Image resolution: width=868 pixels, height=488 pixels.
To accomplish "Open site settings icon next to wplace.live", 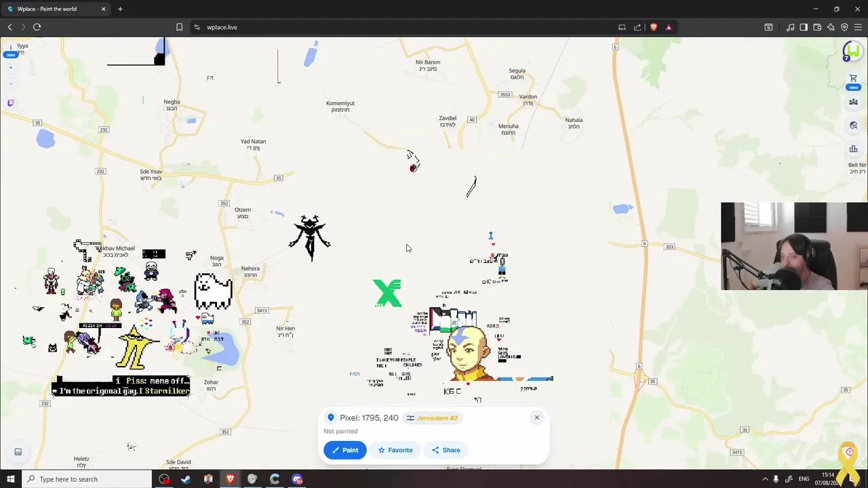I will [197, 27].
